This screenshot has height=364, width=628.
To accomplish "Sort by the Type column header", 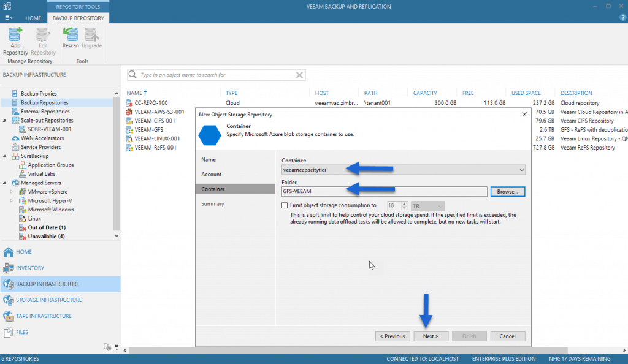I will pos(231,93).
